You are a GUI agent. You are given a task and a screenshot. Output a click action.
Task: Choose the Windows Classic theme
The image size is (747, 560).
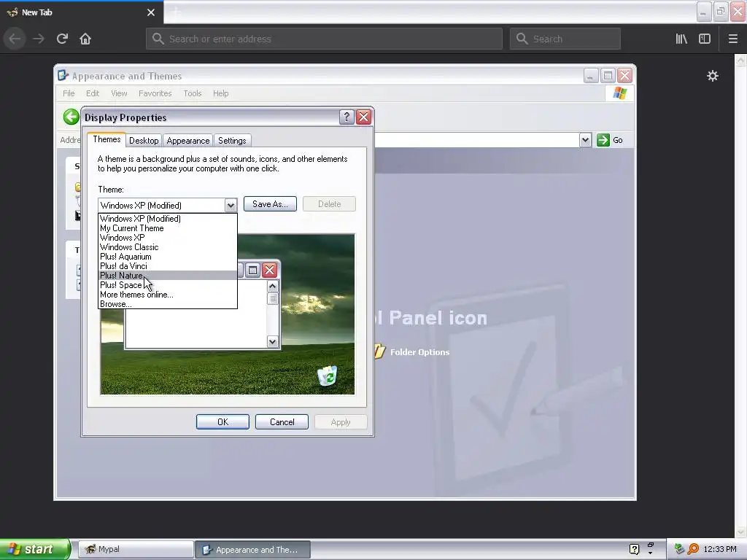point(167,247)
